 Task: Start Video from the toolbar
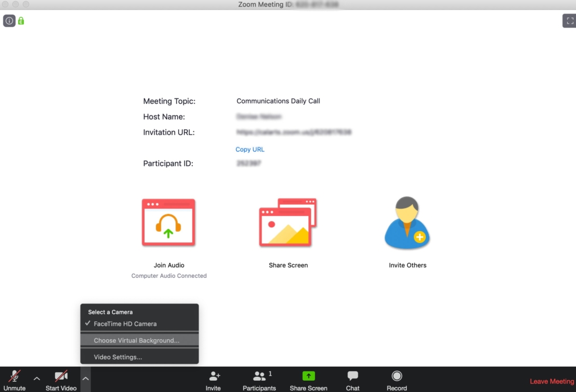61,380
